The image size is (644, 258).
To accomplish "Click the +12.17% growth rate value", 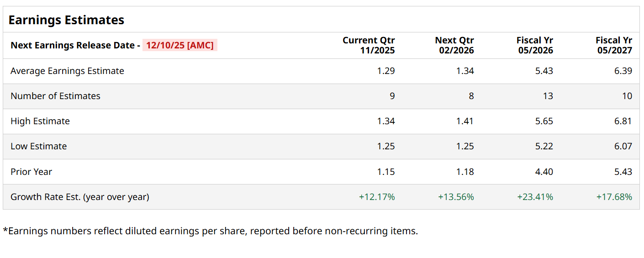I will pos(377,197).
